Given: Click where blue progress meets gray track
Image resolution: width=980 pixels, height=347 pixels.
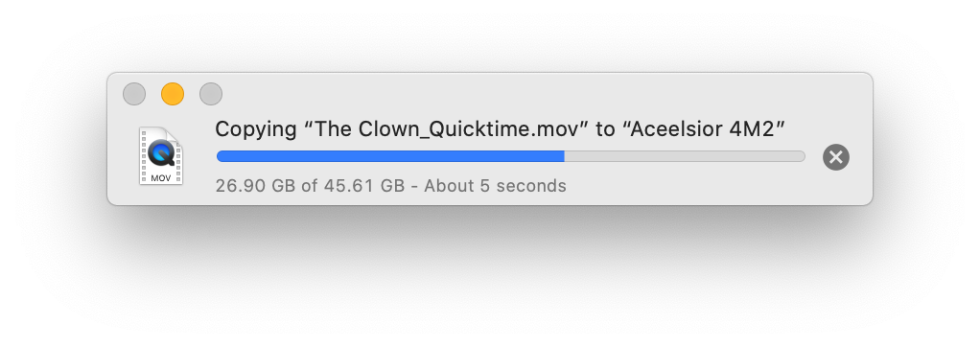Looking at the screenshot, I should point(565,156).
